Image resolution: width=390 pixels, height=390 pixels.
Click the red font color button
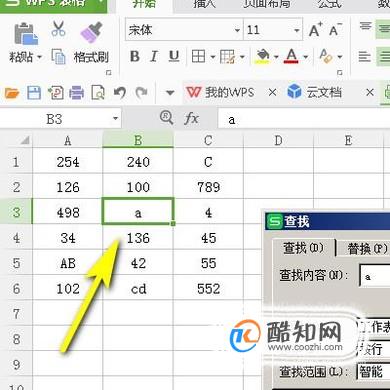292,56
